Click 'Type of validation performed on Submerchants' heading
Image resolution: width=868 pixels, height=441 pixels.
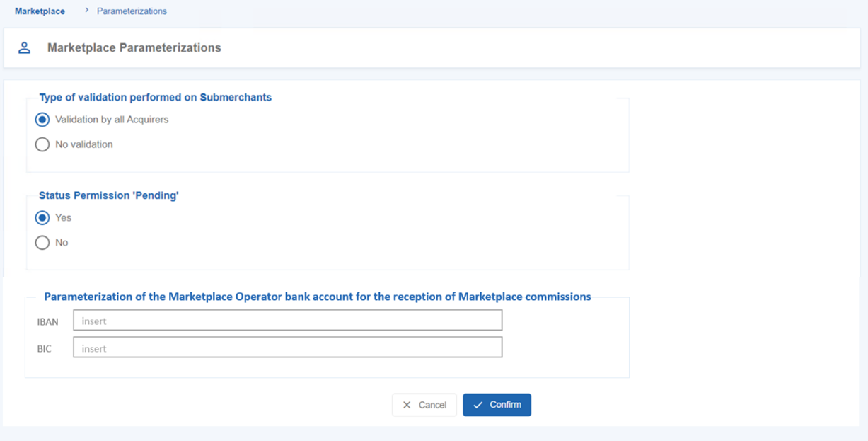tap(155, 98)
